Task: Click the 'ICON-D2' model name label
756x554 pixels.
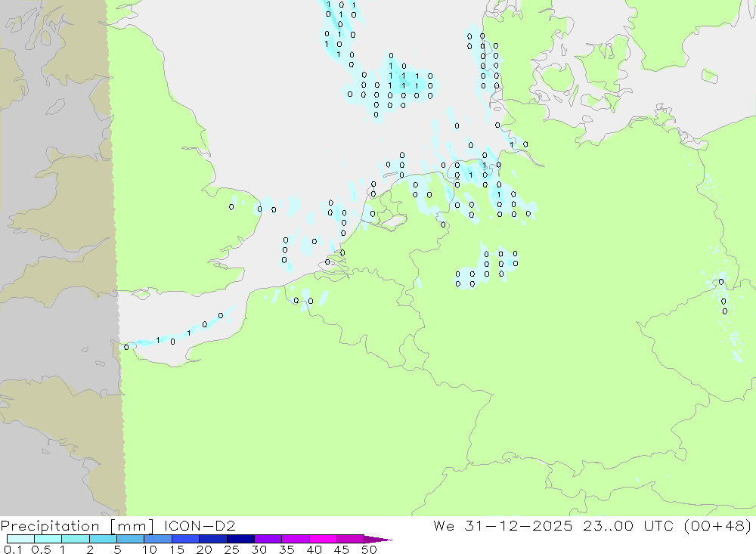Action: tap(200, 525)
